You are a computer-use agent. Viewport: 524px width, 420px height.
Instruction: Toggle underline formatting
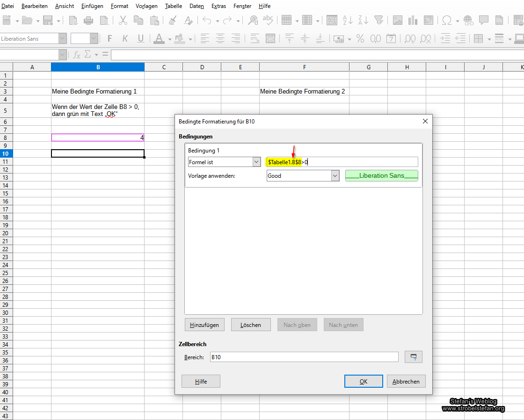coord(140,38)
